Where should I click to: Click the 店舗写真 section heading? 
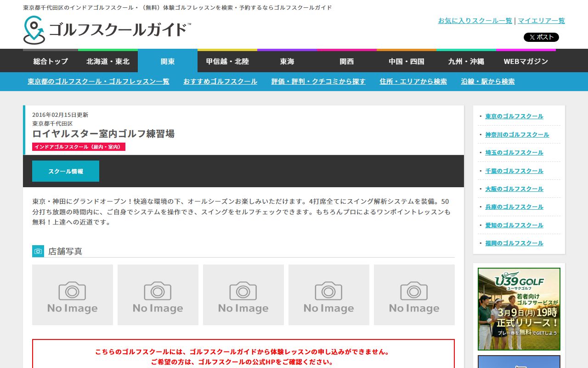[x=65, y=252]
